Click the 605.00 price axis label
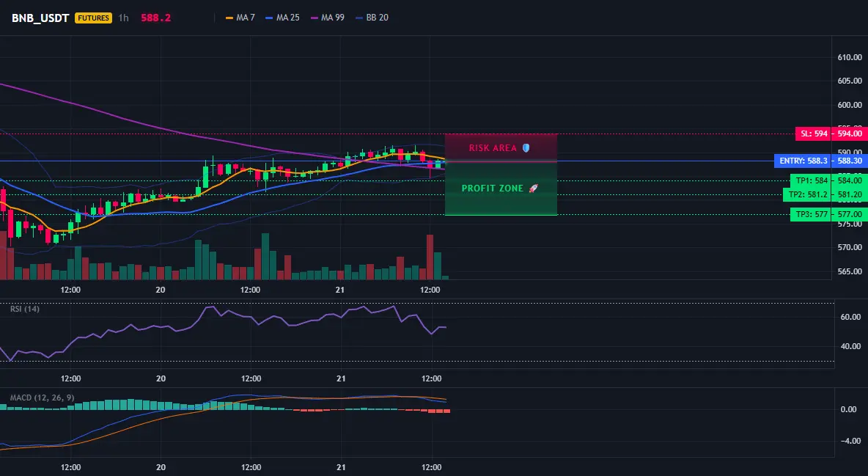This screenshot has height=476, width=868. [x=850, y=81]
